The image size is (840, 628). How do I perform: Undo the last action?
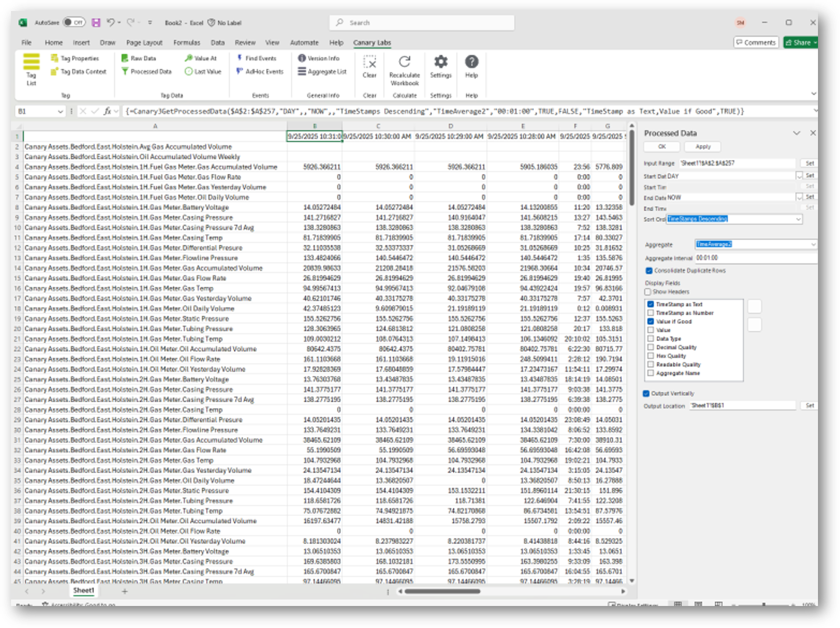(x=111, y=23)
